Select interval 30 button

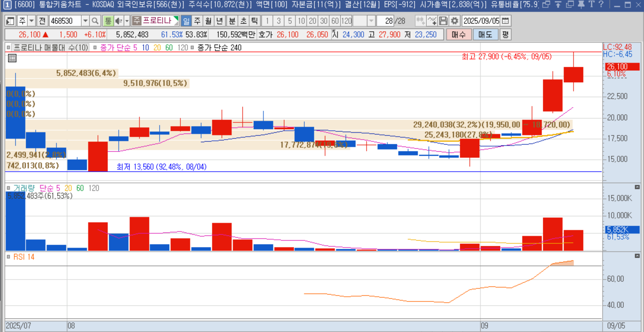[324, 21]
